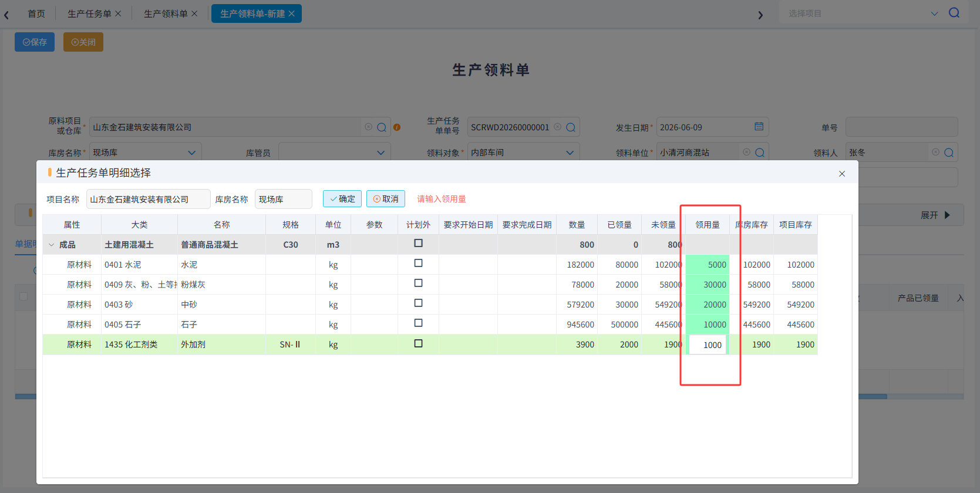
Task: Search the 领料单位 lookup
Action: (760, 153)
